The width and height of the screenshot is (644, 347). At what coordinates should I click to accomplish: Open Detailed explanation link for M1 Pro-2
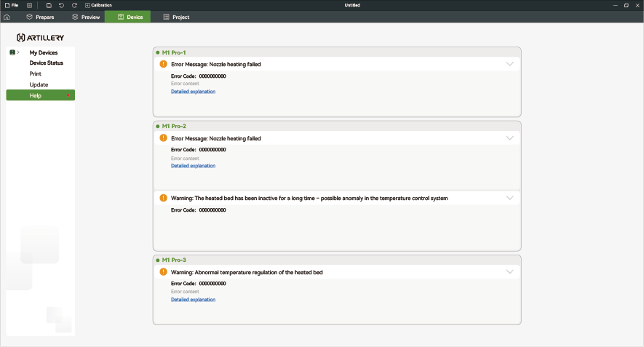[193, 166]
